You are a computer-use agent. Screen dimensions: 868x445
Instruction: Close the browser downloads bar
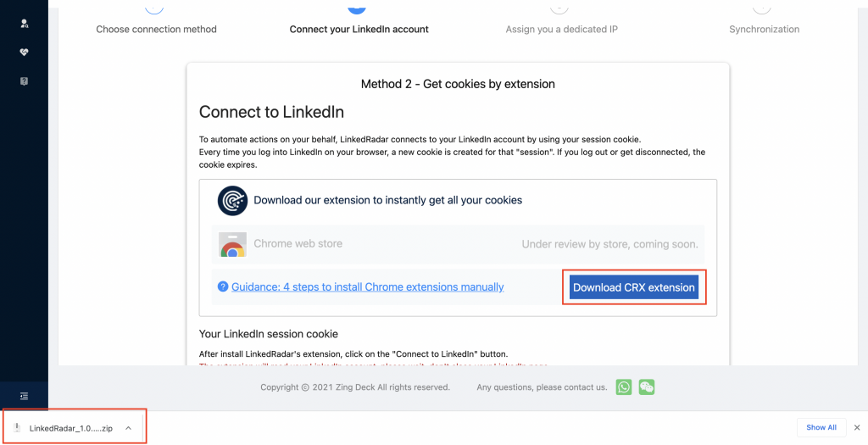click(x=857, y=428)
